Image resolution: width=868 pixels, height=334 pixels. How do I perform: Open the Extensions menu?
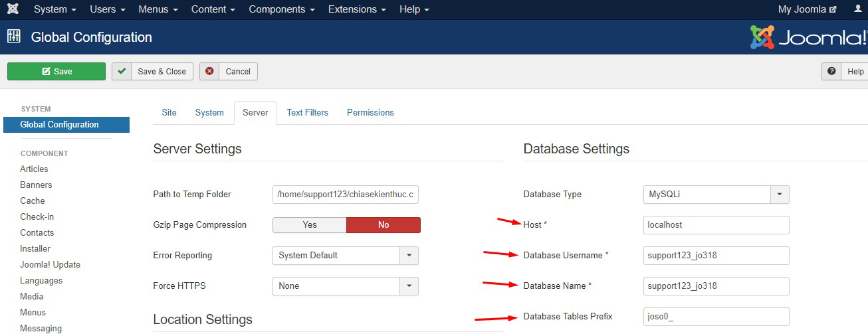(x=357, y=9)
